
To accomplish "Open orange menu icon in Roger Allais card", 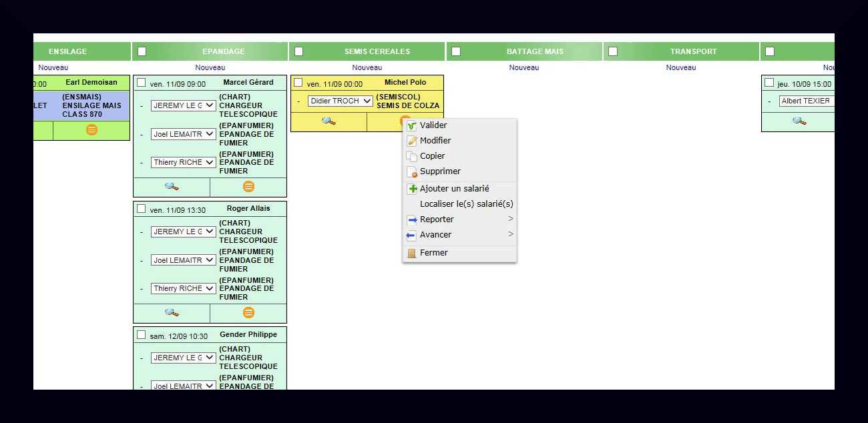I will pyautogui.click(x=248, y=313).
